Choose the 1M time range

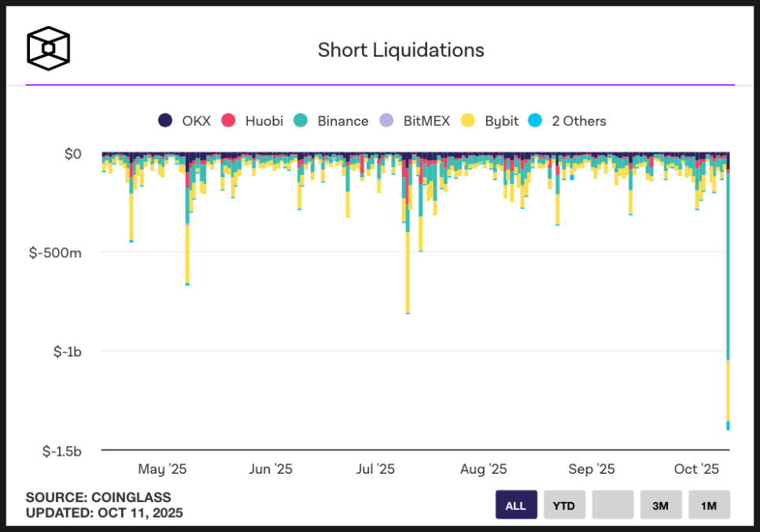(709, 505)
